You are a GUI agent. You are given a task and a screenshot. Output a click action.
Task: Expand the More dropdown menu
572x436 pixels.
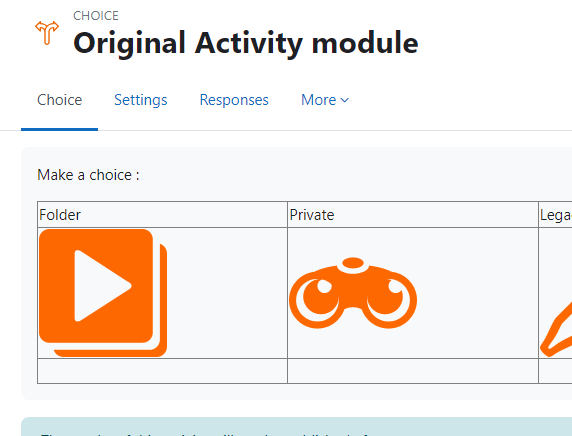click(325, 100)
